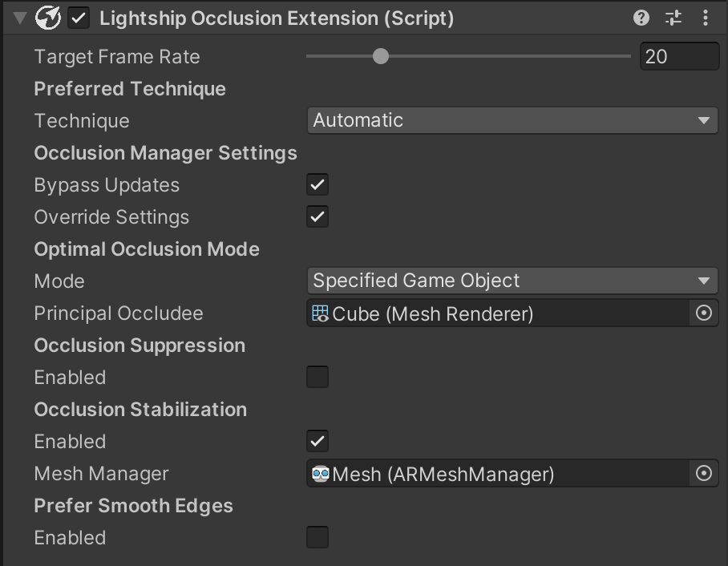The width and height of the screenshot is (728, 566).
Task: Toggle the Override Settings checkbox
Action: [x=317, y=216]
